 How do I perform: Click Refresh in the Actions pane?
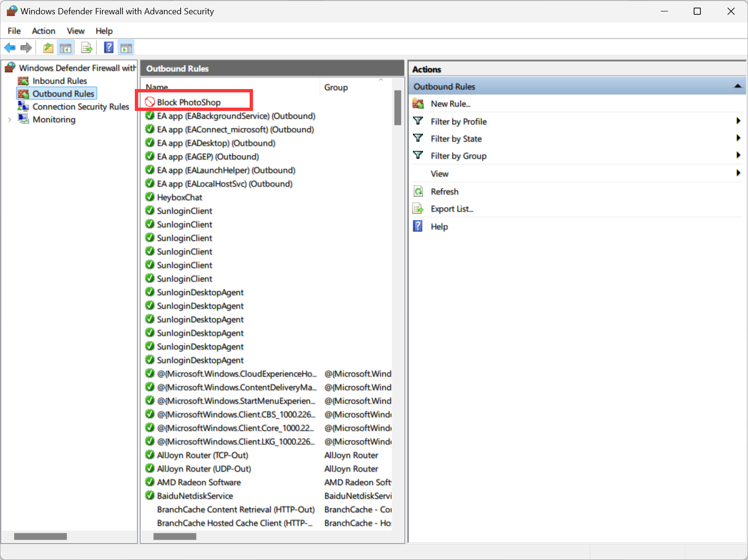click(x=445, y=191)
